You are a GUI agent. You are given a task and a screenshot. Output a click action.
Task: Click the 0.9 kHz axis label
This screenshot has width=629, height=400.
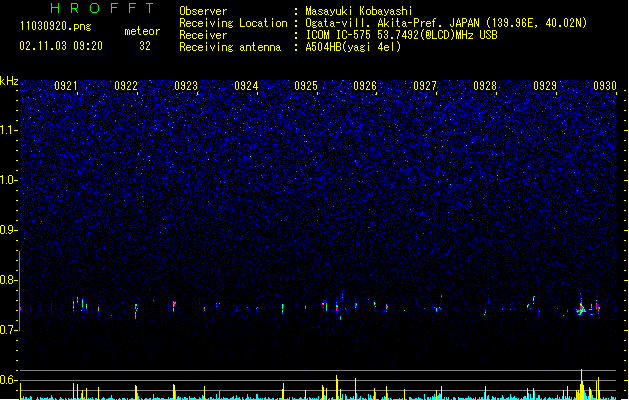(9, 230)
